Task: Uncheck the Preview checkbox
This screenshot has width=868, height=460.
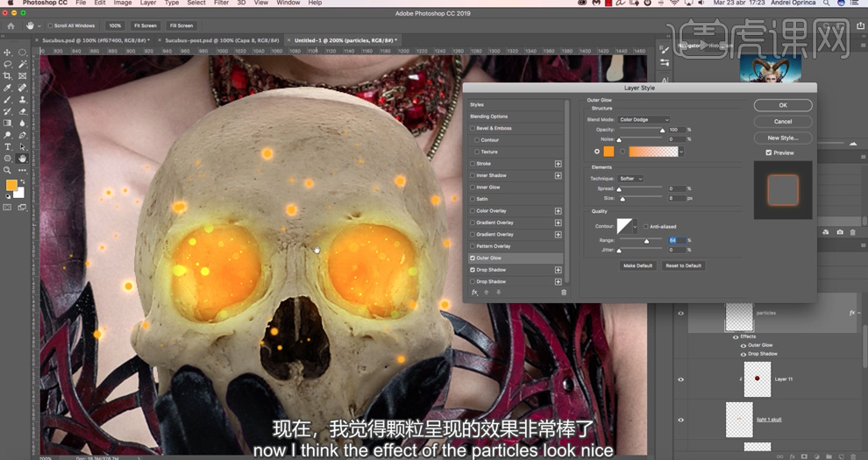Action: (769, 152)
